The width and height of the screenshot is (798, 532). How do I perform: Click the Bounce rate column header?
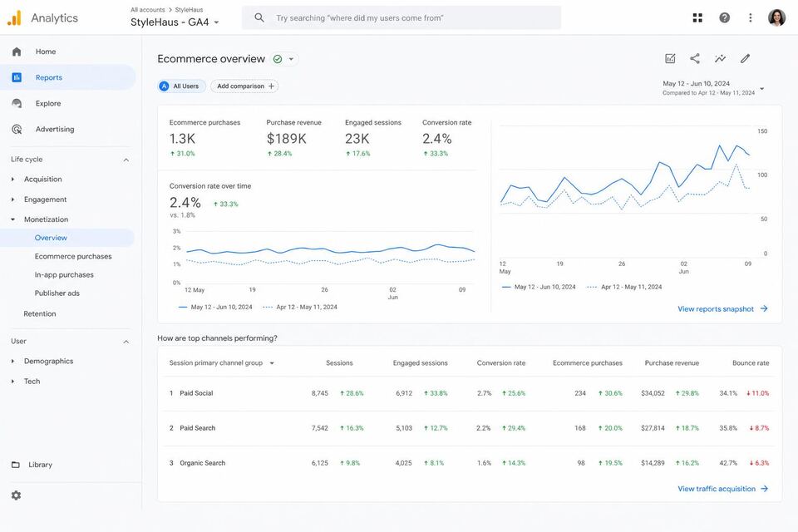tap(751, 363)
